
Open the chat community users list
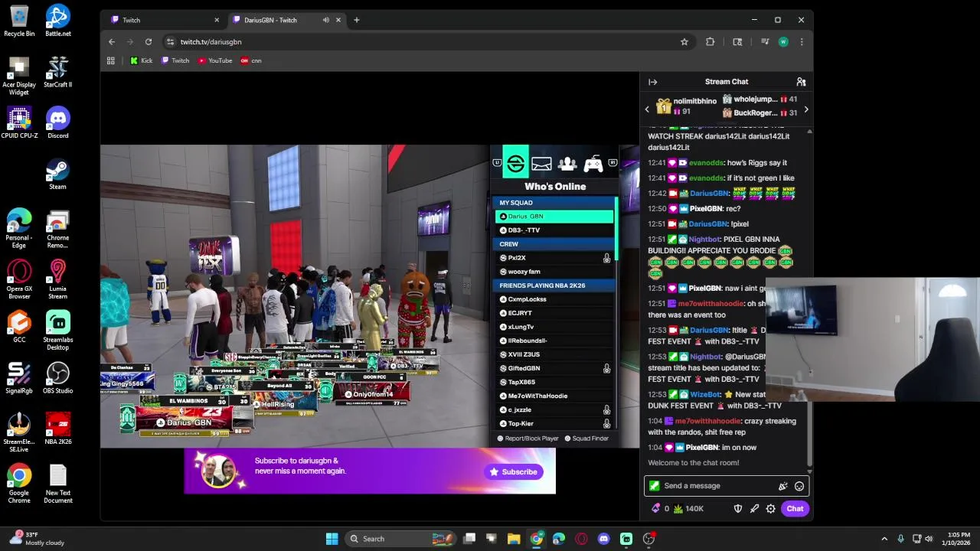(x=801, y=82)
